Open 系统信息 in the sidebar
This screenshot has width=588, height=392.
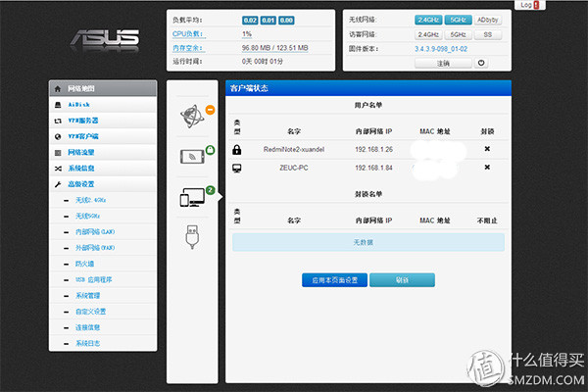tap(103, 169)
